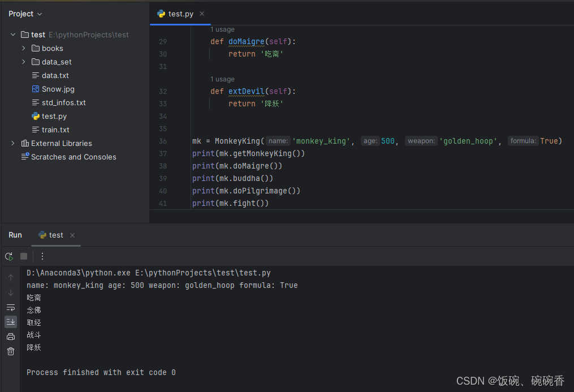Collapse the test root folder

(13, 35)
